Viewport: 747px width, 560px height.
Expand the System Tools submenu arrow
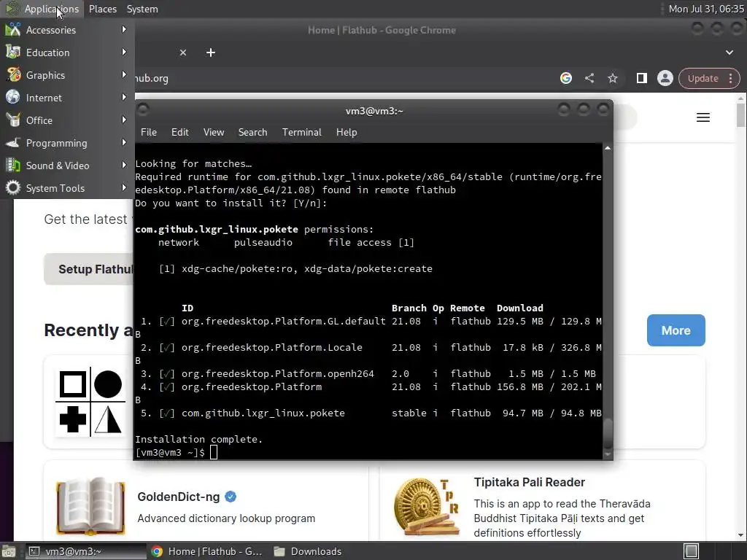[124, 187]
